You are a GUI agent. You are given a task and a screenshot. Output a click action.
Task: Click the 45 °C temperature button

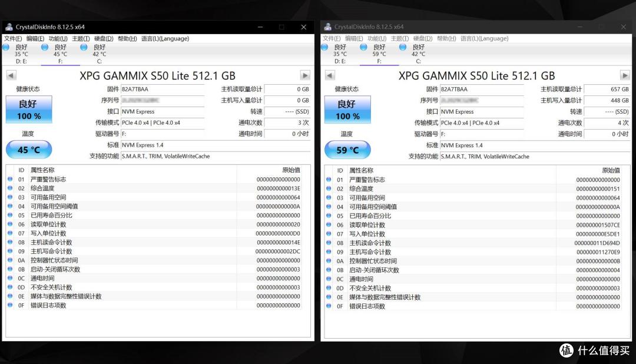click(29, 150)
